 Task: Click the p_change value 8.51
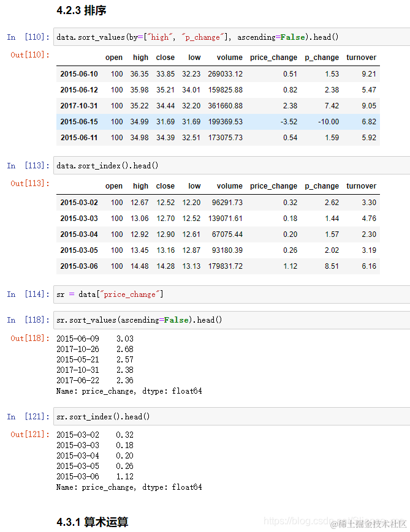tap(332, 266)
